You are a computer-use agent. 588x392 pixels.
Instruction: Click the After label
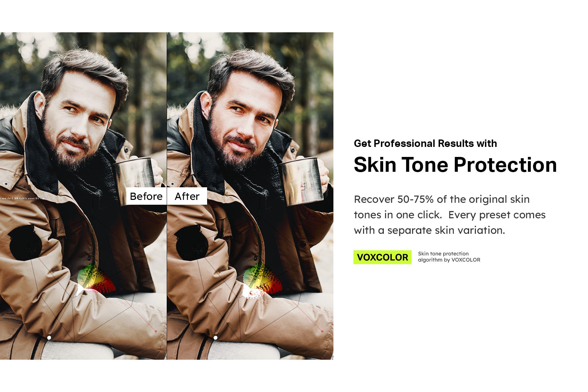click(187, 196)
